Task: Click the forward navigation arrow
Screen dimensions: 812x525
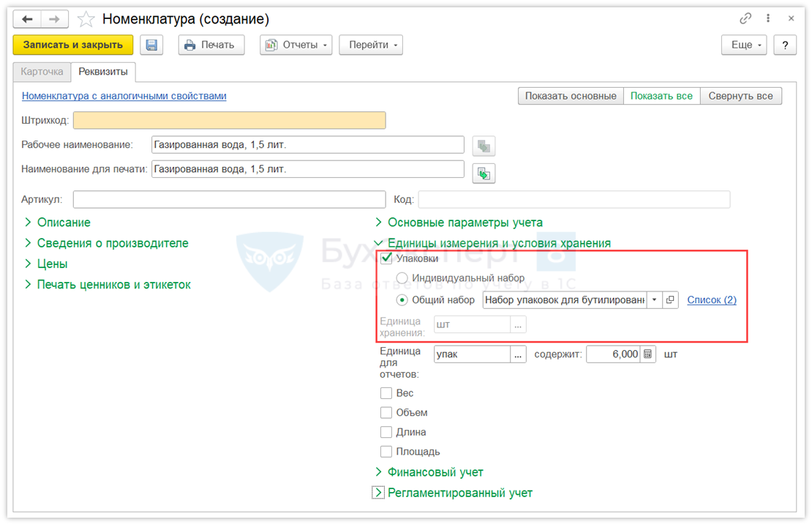Action: (54, 19)
